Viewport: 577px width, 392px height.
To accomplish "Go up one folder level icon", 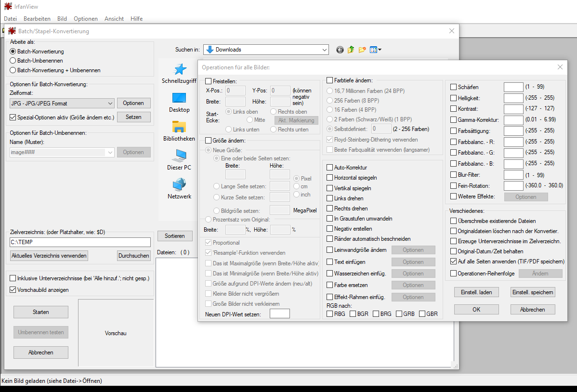I will point(351,50).
